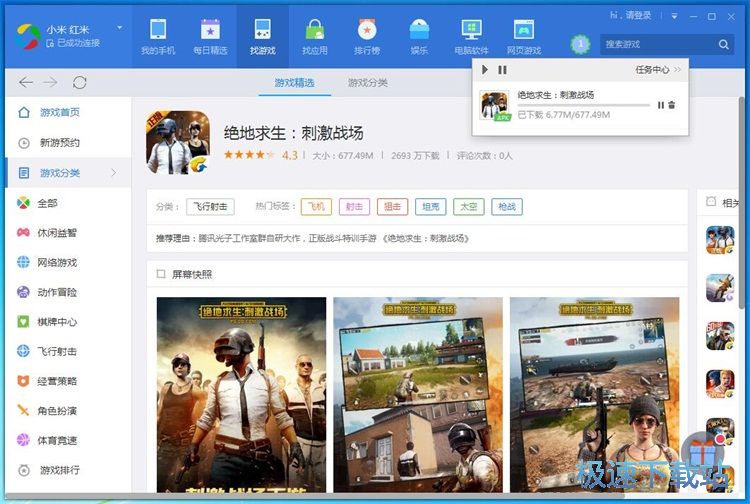
Task: Click the 飞机 hot tag
Action: [x=316, y=207]
